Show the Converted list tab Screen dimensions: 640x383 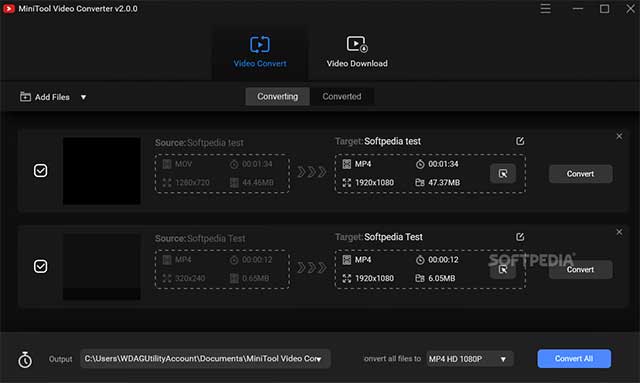click(x=342, y=97)
